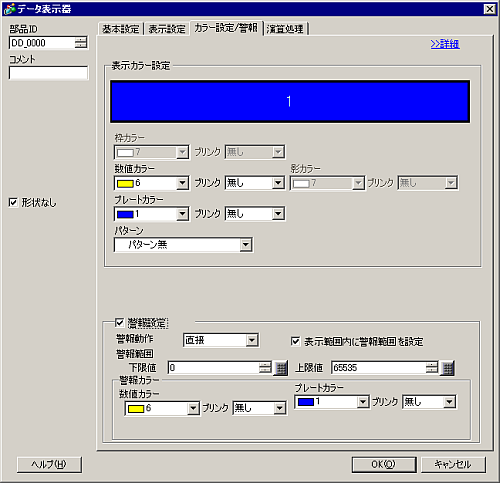Click spinner arrows on 部品ID field
The image size is (500, 483).
[80, 43]
